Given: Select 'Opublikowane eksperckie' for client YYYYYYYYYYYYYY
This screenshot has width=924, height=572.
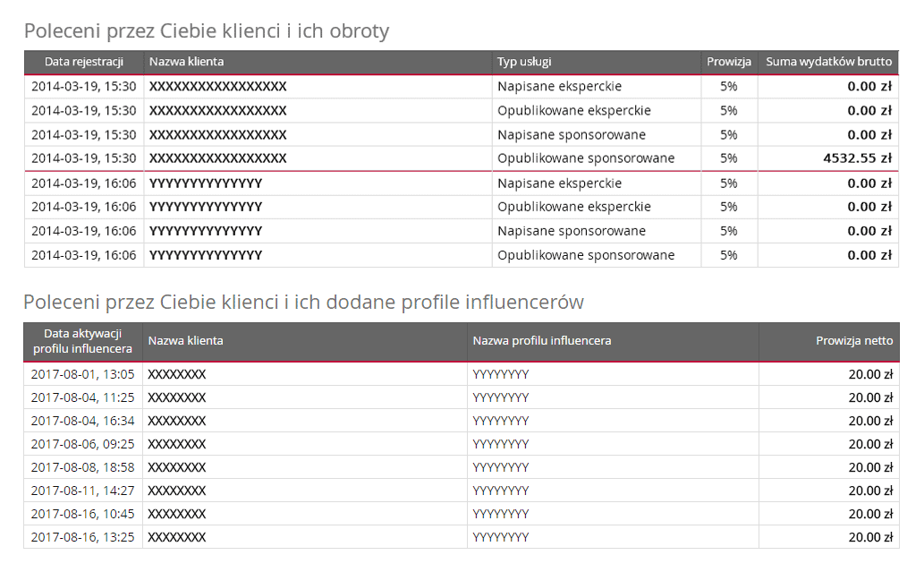Looking at the screenshot, I should pyautogui.click(x=574, y=207).
